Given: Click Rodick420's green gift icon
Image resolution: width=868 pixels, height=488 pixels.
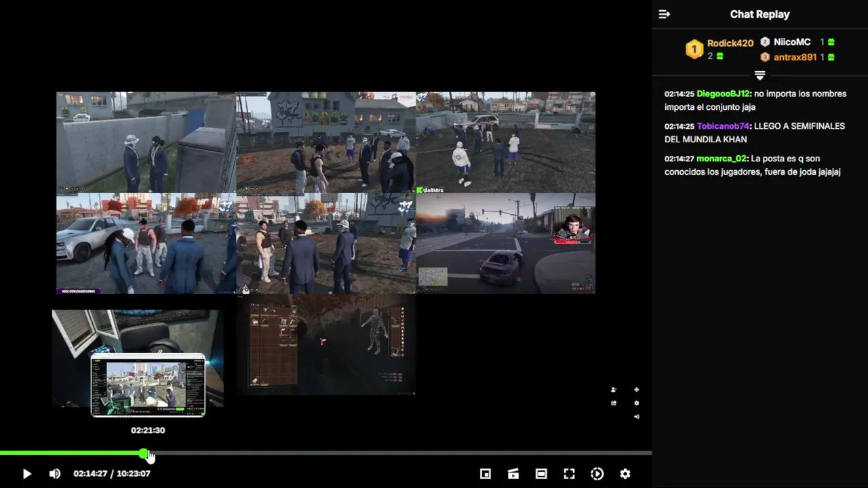Looking at the screenshot, I should pyautogui.click(x=720, y=56).
